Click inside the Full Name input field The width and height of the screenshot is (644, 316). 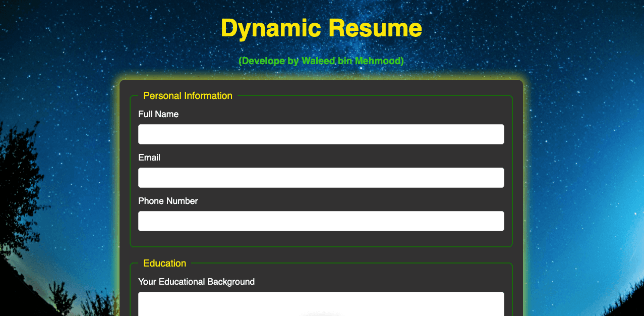click(321, 134)
